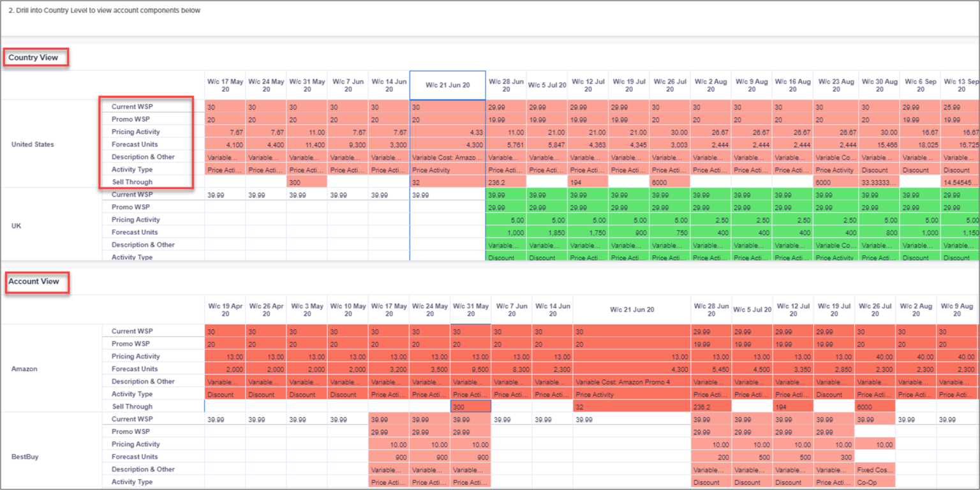Select United States forecast units cell 18,025
This screenshot has height=490, width=980.
(919, 145)
